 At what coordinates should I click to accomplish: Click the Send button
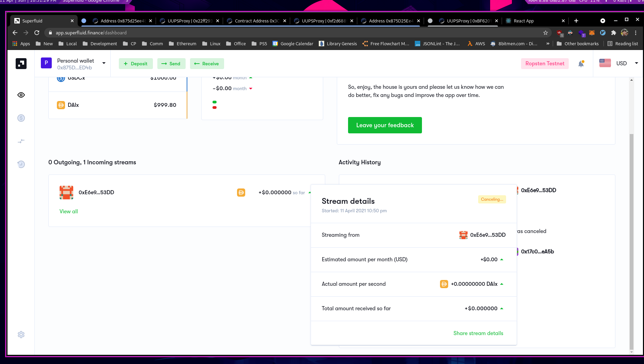coord(171,64)
